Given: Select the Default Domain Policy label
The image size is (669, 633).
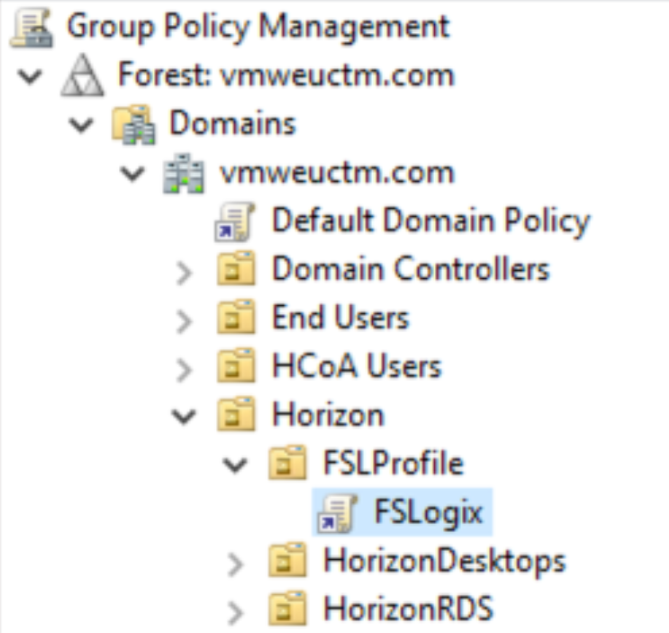Looking at the screenshot, I should [x=430, y=221].
